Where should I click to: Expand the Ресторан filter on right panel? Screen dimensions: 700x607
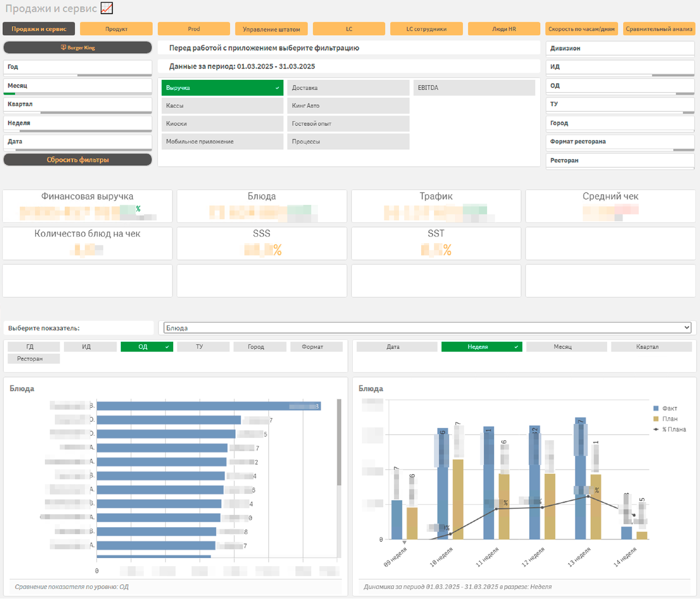coord(620,160)
